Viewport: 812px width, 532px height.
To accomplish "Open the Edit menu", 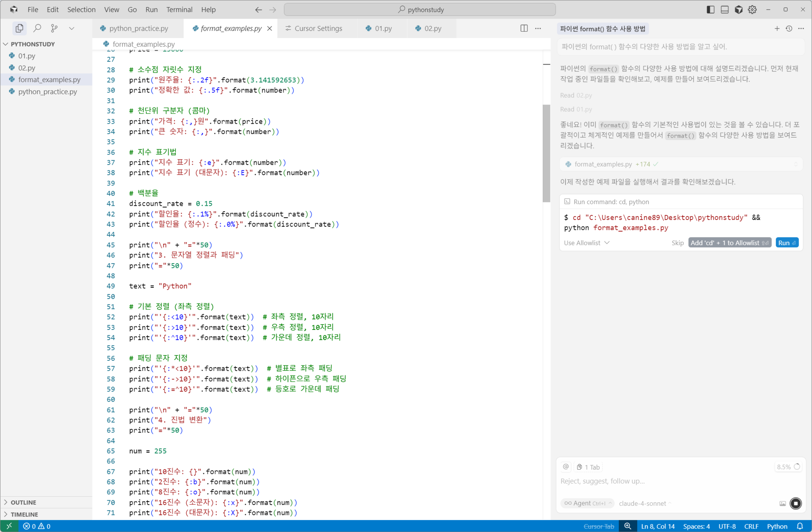I will point(52,10).
